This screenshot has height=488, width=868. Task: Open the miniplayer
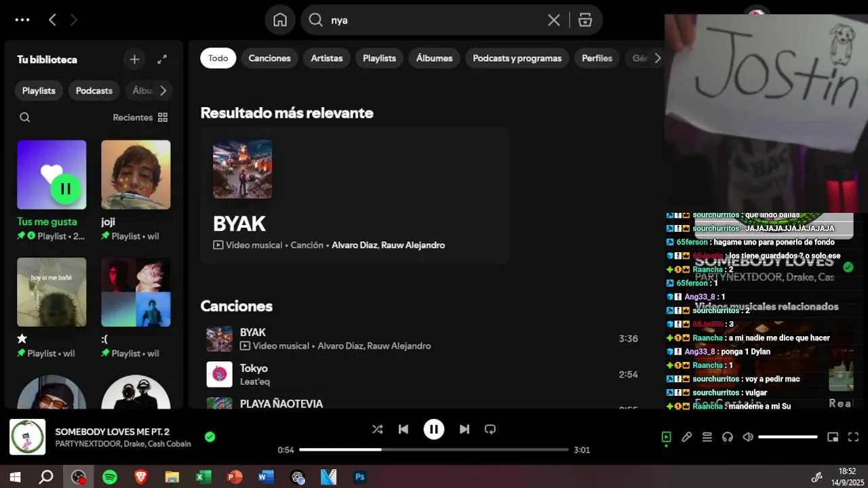point(833,437)
